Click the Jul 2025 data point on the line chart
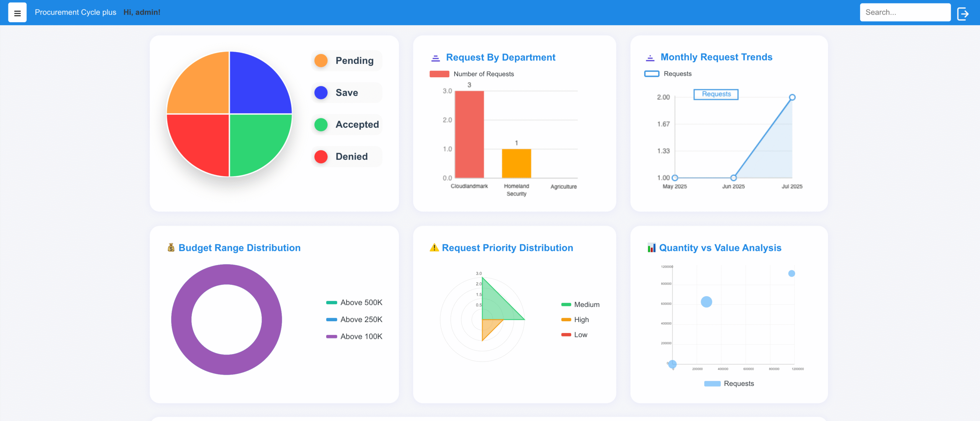980x421 pixels. coord(792,98)
